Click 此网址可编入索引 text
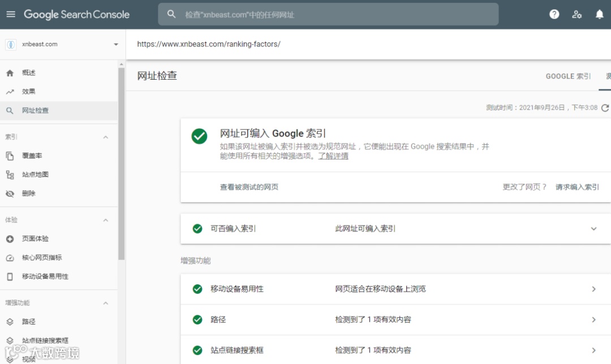 (365, 228)
